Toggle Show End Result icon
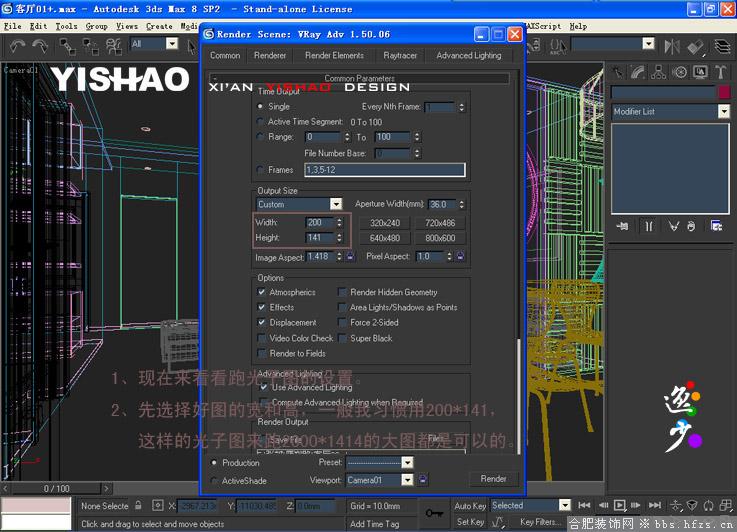The width and height of the screenshot is (737, 532). 649,227
